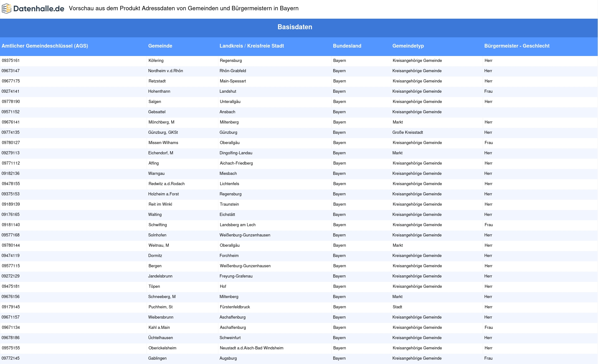Click the Töpen municipality cell
The height and width of the screenshot is (364, 598).
(154, 287)
